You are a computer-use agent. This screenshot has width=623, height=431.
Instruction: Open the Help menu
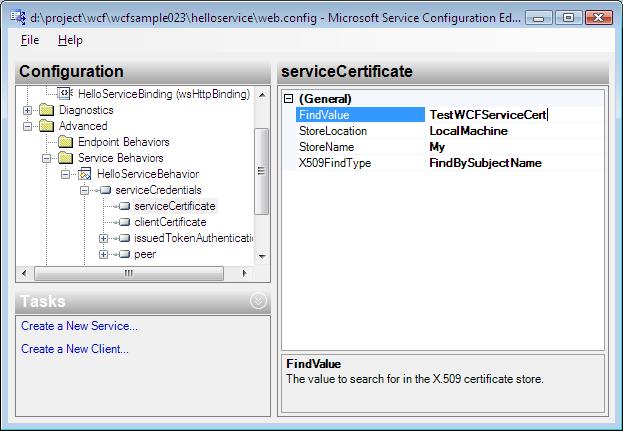click(x=70, y=40)
